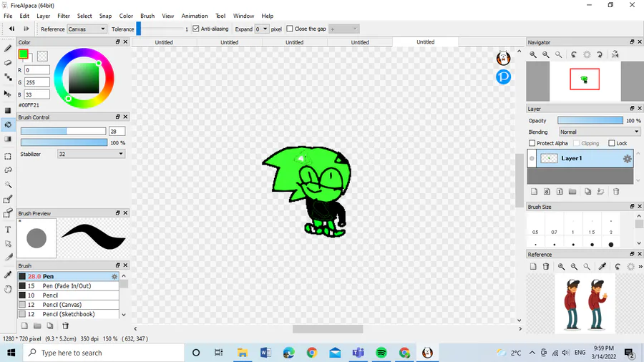Screen dimensions: 644x362
Task: Click the foreground green color swatch
Action: [x=24, y=54]
